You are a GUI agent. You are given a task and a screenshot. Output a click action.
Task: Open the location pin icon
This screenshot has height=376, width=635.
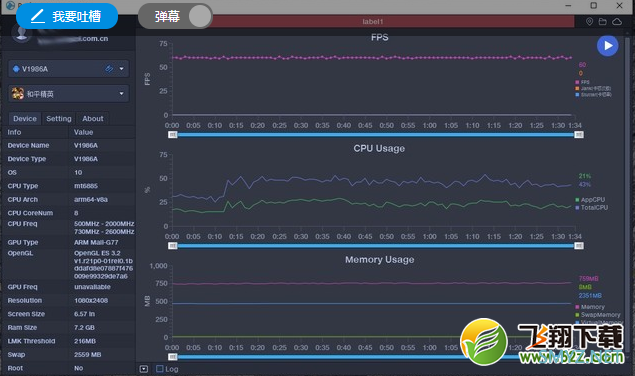click(589, 21)
